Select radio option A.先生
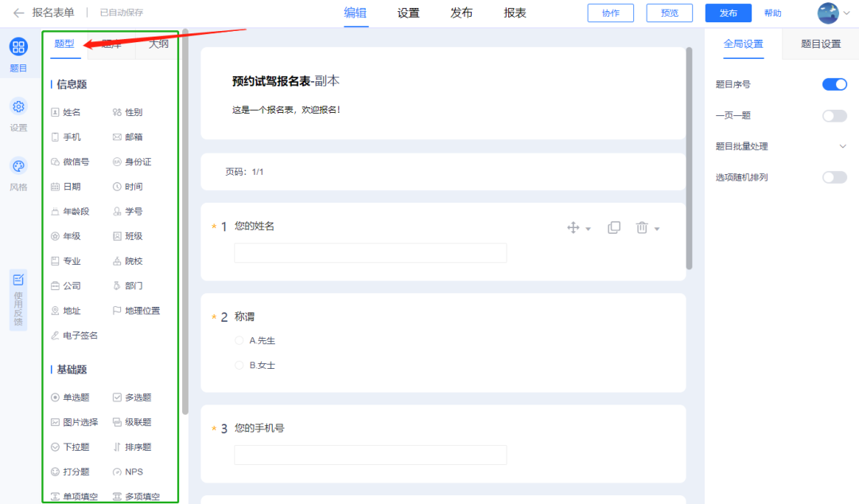The image size is (859, 504). (239, 340)
